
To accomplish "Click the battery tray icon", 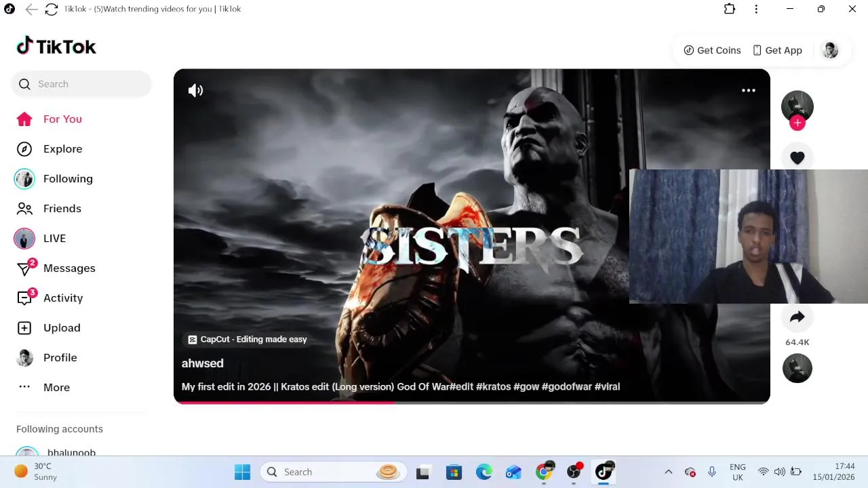I will point(796,472).
